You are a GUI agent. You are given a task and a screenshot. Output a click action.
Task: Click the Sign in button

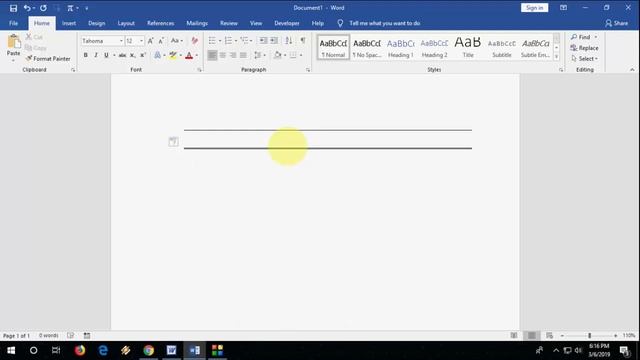534,8
